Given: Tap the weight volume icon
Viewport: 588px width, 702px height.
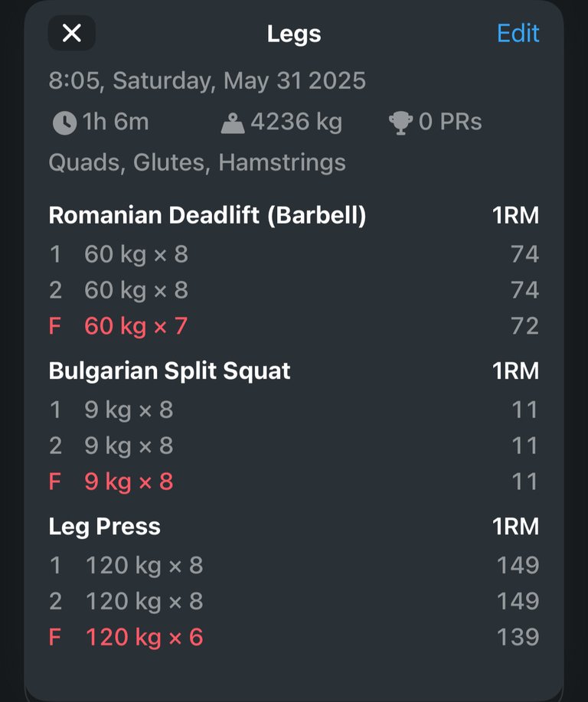Looking at the screenshot, I should [233, 123].
